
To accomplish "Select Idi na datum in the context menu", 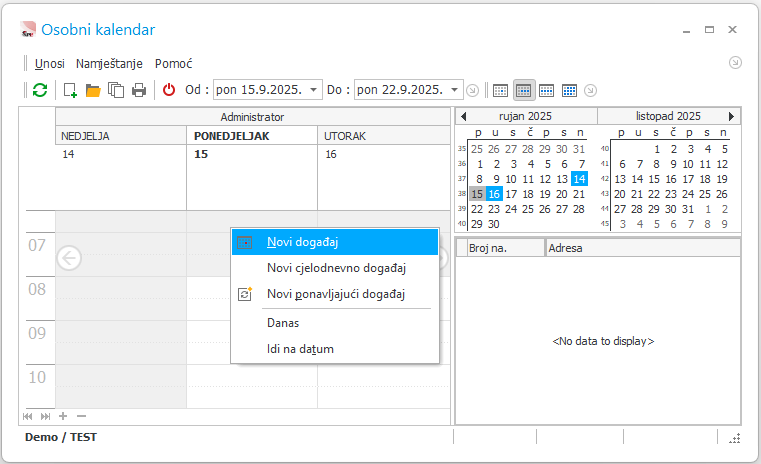I will click(335, 349).
